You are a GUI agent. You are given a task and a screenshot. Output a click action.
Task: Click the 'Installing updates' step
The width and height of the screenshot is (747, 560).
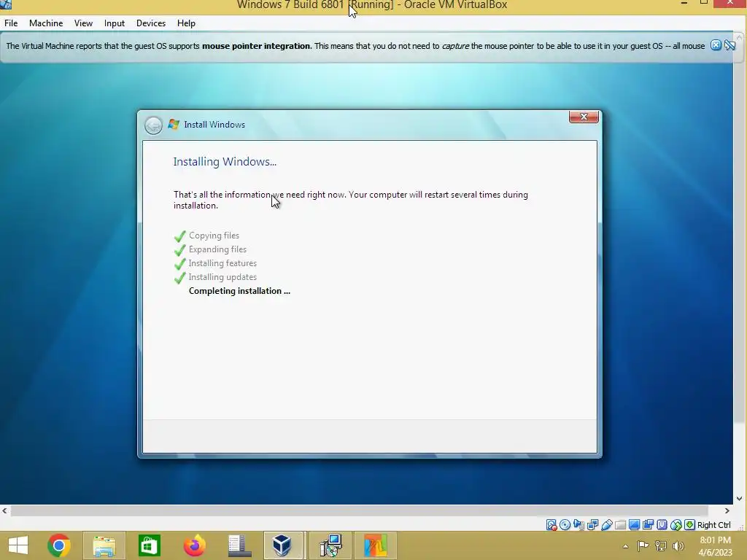point(222,276)
